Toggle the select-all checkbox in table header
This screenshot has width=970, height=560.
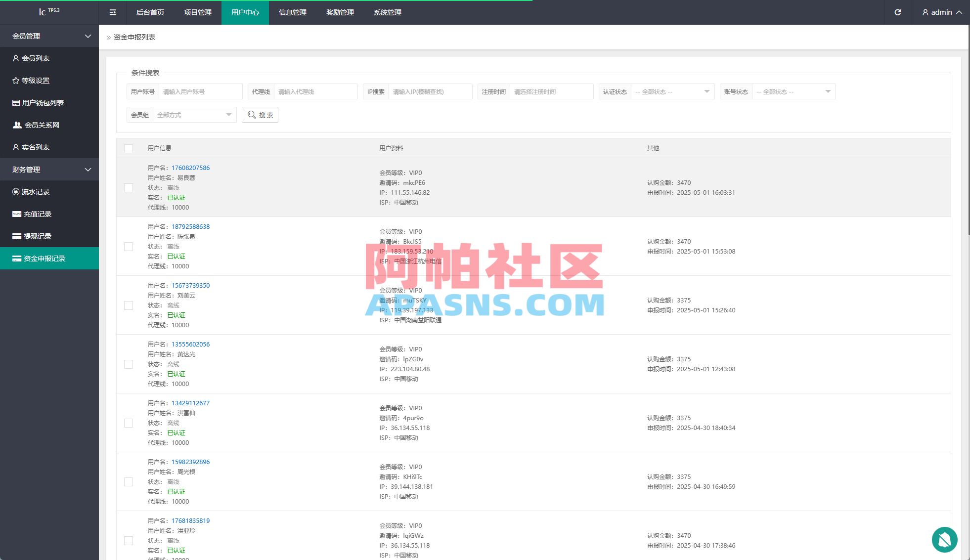point(129,148)
